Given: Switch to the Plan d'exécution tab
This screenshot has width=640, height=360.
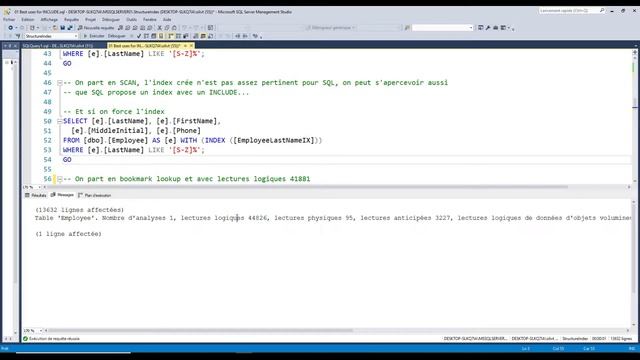Looking at the screenshot, I should [95, 195].
